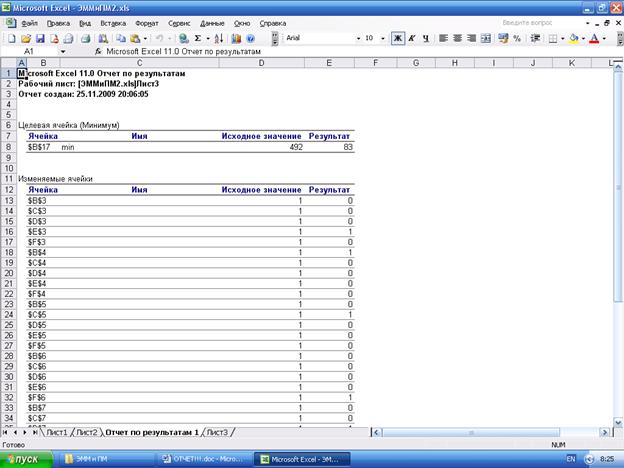Align text right in the formatting toolbar
This screenshot has height=468, width=624.
pos(472,38)
